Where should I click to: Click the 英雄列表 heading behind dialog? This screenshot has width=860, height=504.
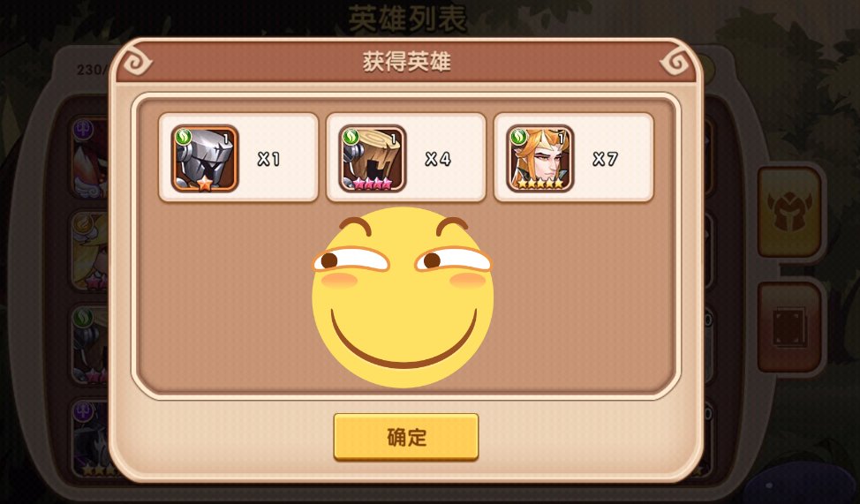coord(407,19)
